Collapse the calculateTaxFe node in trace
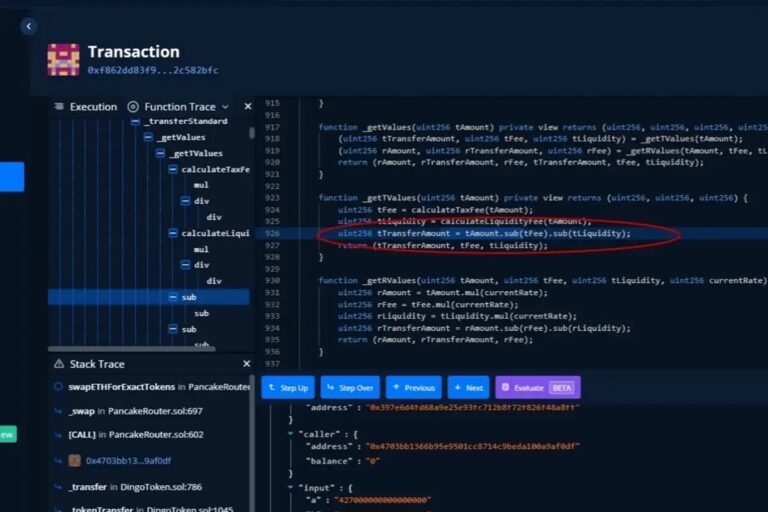768x512 pixels. click(x=173, y=169)
